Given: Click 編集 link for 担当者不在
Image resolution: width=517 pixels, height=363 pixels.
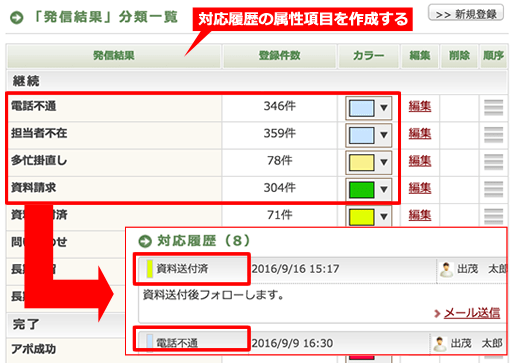Looking at the screenshot, I should point(420,134).
